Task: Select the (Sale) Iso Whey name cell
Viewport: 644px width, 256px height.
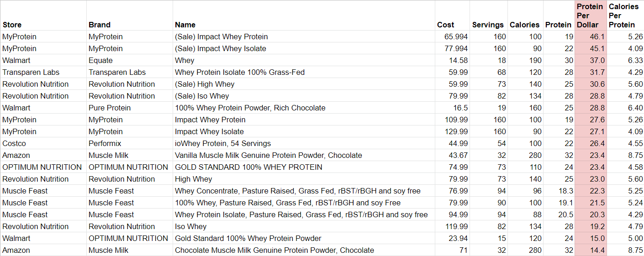Action: click(304, 96)
